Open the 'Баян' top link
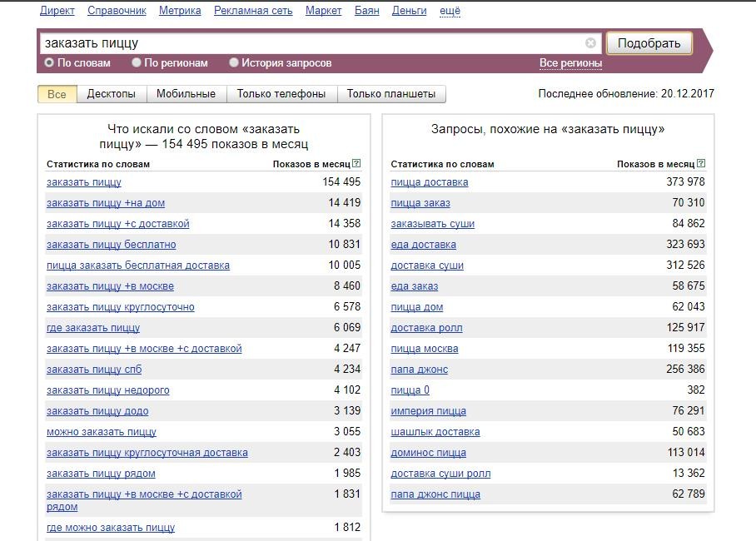Viewport: 756px width, 541px height. 367,11
